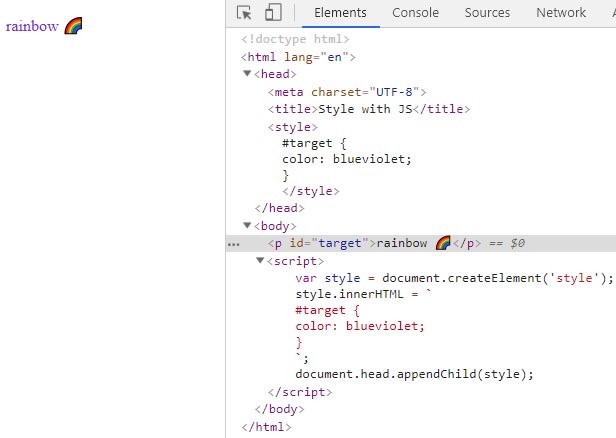Click the rainbow emoji on the page
The image size is (616, 438).
tap(73, 26)
